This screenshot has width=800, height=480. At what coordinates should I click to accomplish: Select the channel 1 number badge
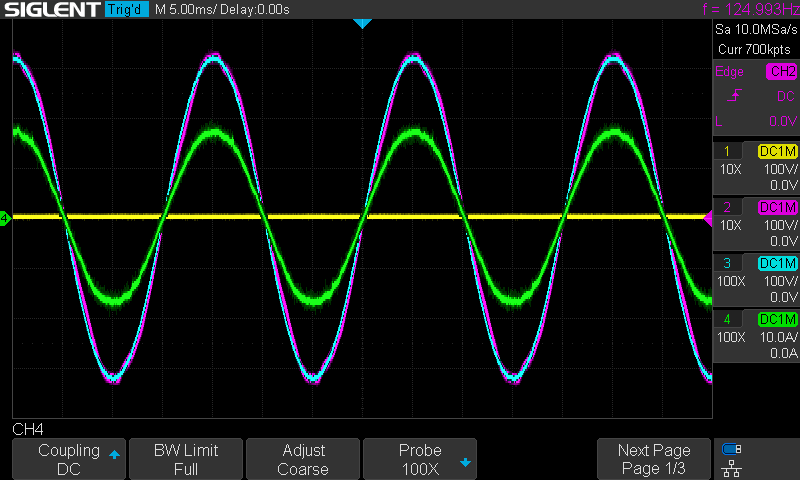tap(727, 151)
